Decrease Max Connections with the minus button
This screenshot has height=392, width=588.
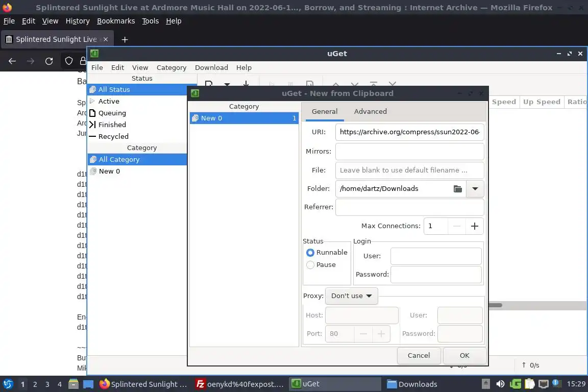click(x=456, y=226)
